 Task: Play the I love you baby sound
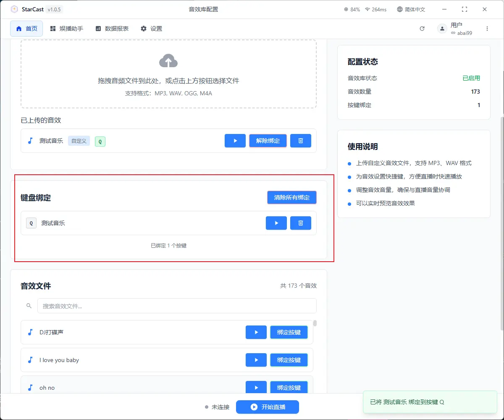click(256, 360)
